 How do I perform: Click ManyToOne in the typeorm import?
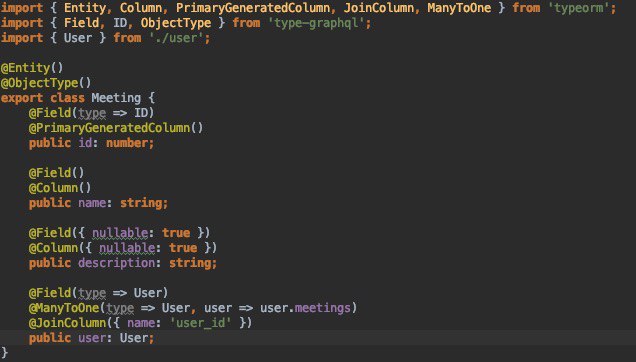tap(459, 8)
